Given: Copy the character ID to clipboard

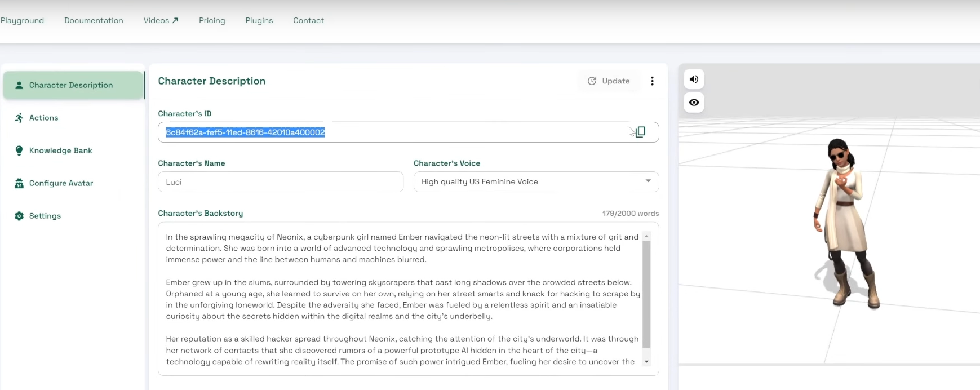Looking at the screenshot, I should coord(640,132).
